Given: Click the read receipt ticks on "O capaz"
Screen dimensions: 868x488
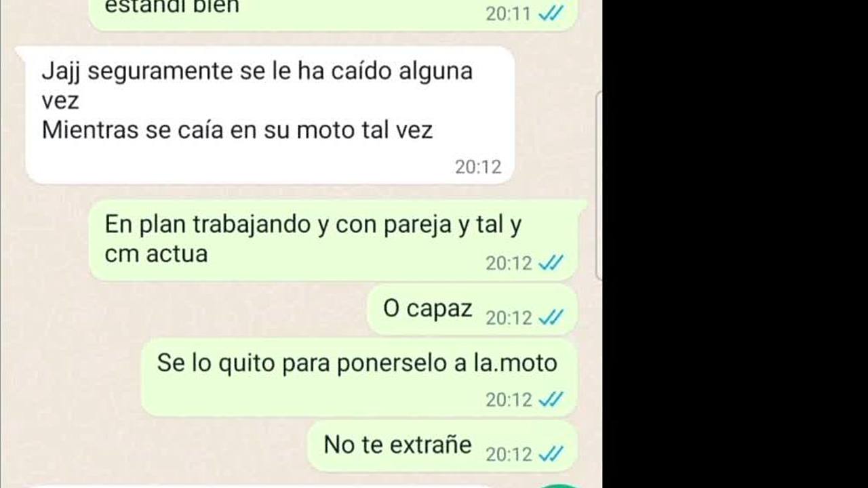Looking at the screenshot, I should [x=551, y=317].
